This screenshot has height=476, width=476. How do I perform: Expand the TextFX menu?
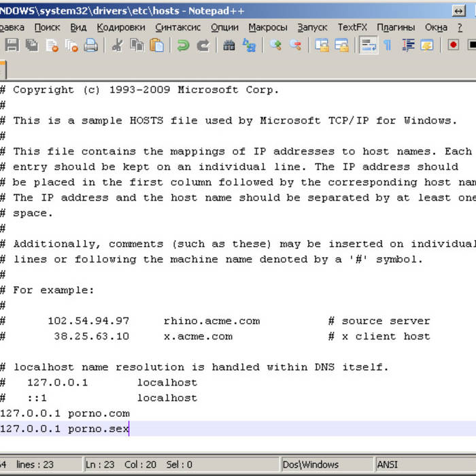(352, 27)
